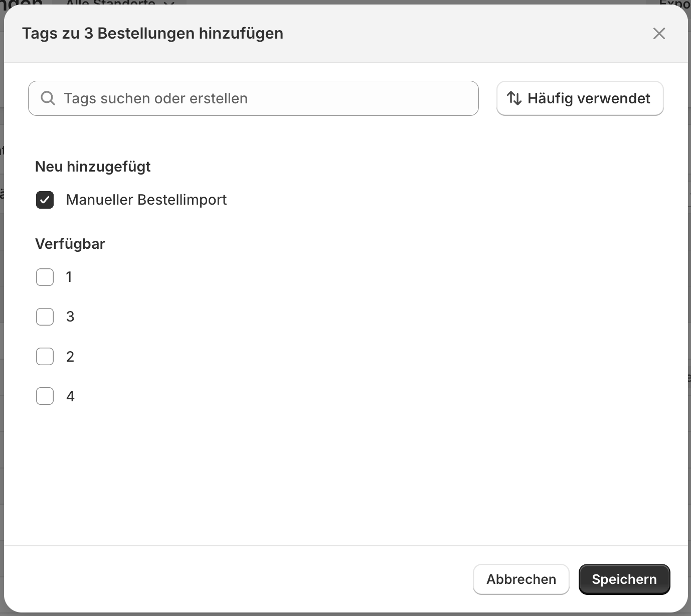Enable the checkbox for tag 1
Screen dimensions: 691x616
[x=45, y=277]
